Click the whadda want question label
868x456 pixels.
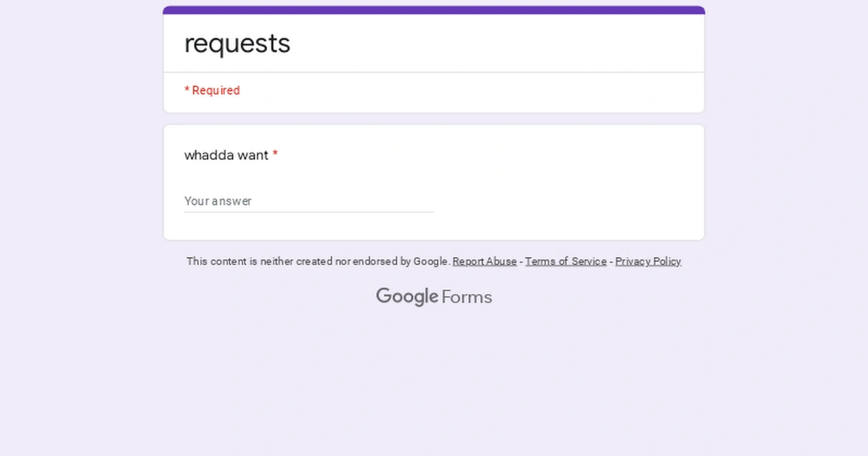[226, 156]
